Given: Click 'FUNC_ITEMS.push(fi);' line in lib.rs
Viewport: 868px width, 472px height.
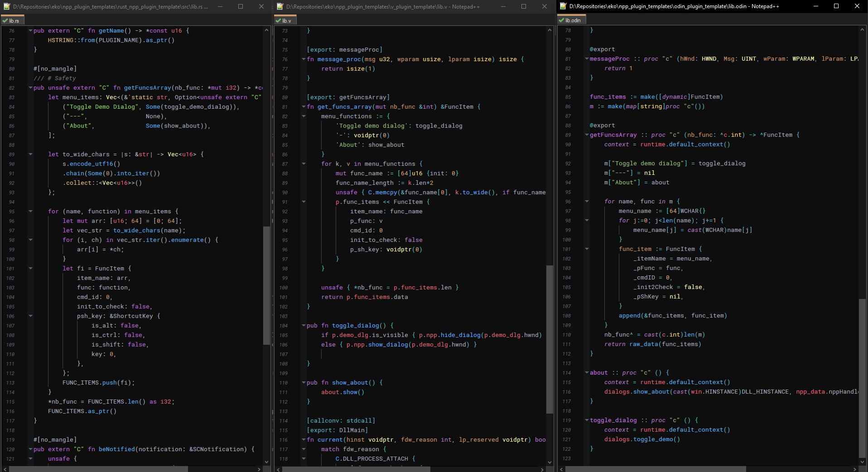Looking at the screenshot, I should pos(98,383).
